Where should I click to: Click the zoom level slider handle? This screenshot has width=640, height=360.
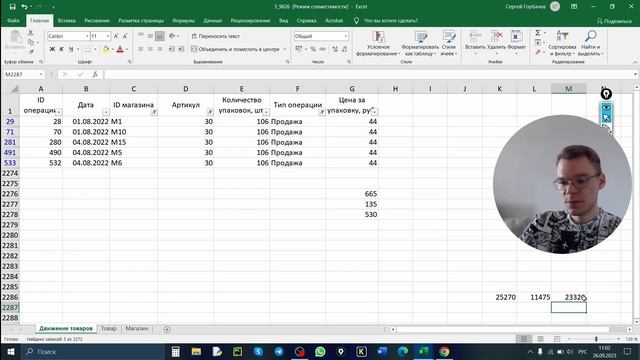pos(596,339)
